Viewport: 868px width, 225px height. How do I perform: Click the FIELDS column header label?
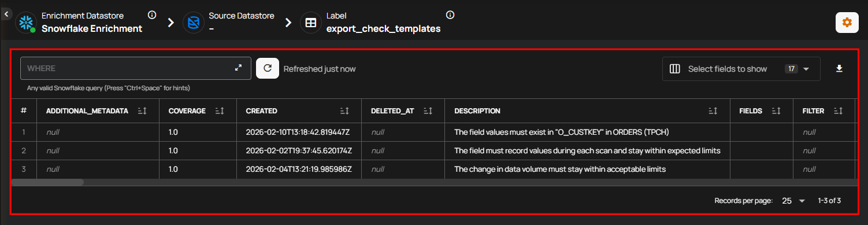(x=751, y=111)
